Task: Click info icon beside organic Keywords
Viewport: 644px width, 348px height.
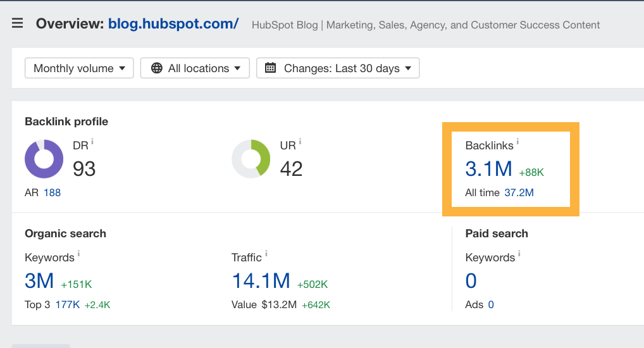Action: click(x=78, y=254)
